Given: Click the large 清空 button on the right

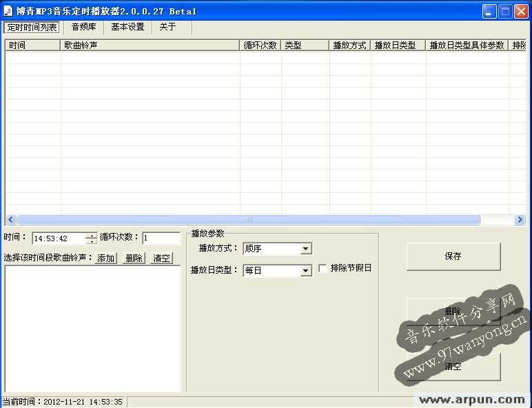Looking at the screenshot, I should (x=453, y=367).
